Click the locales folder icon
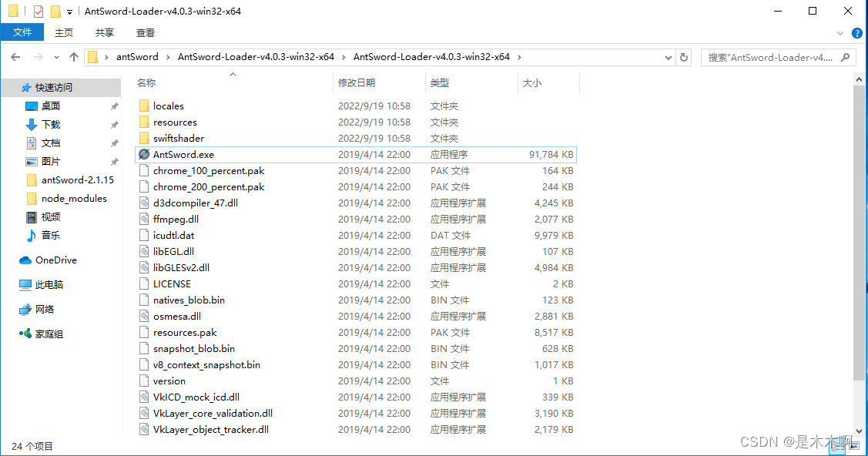868x456 pixels. pyautogui.click(x=144, y=106)
